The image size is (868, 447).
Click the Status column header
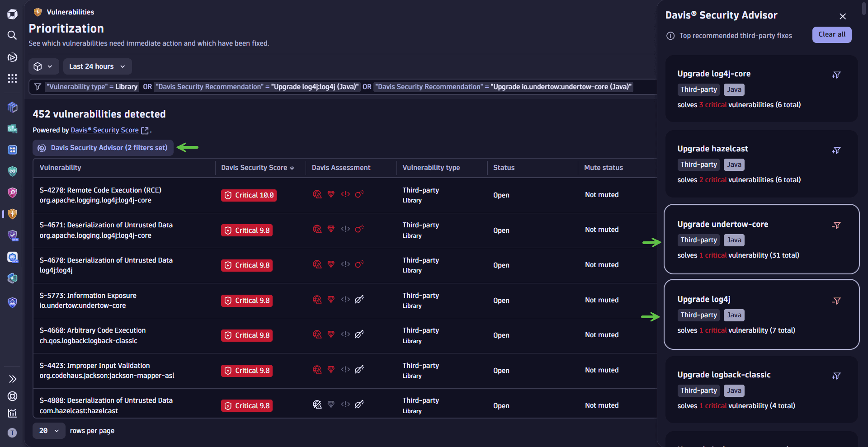coord(504,168)
